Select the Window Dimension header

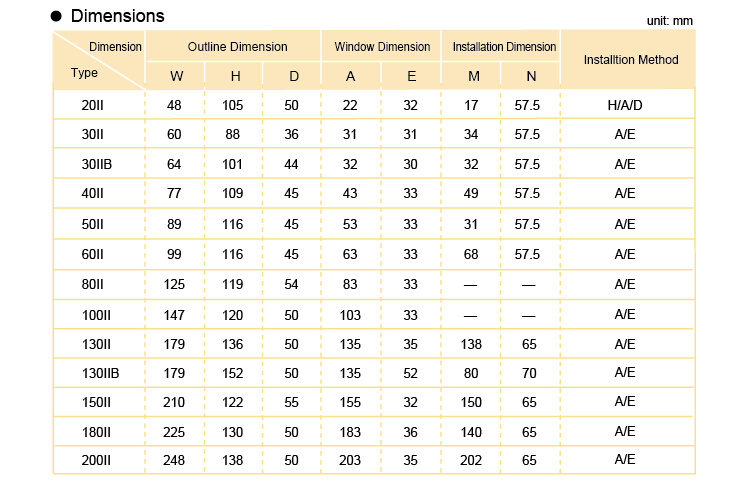point(382,46)
